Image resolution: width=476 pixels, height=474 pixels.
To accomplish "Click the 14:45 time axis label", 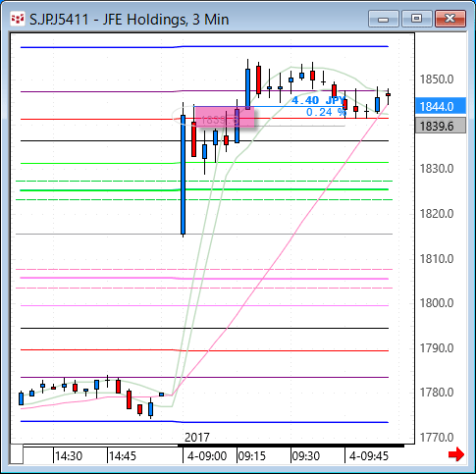I will pos(123,456).
